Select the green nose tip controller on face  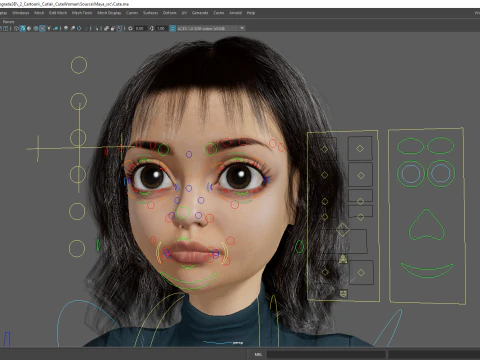pos(183,213)
